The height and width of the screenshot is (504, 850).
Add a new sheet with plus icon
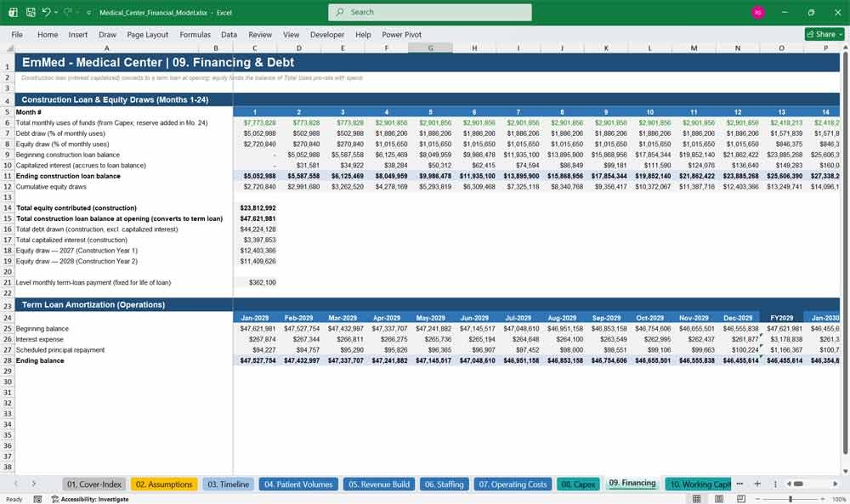point(757,484)
